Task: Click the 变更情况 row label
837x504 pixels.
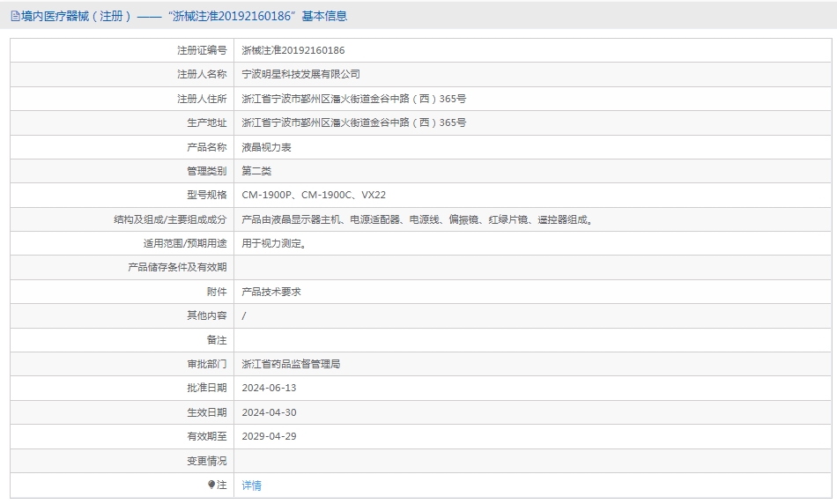Action: 206,461
